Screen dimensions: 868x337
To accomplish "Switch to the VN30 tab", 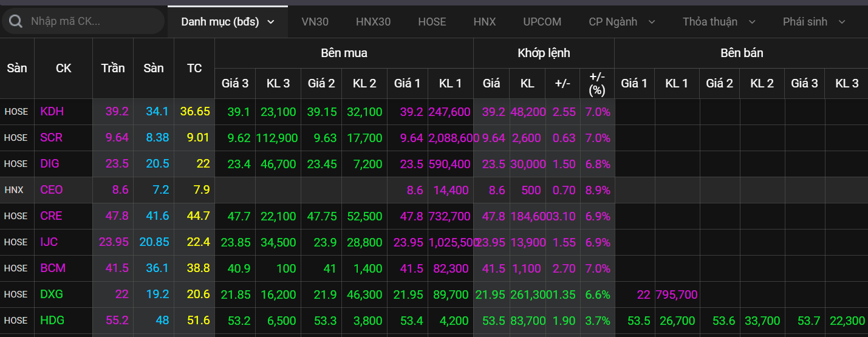I will pos(315,22).
